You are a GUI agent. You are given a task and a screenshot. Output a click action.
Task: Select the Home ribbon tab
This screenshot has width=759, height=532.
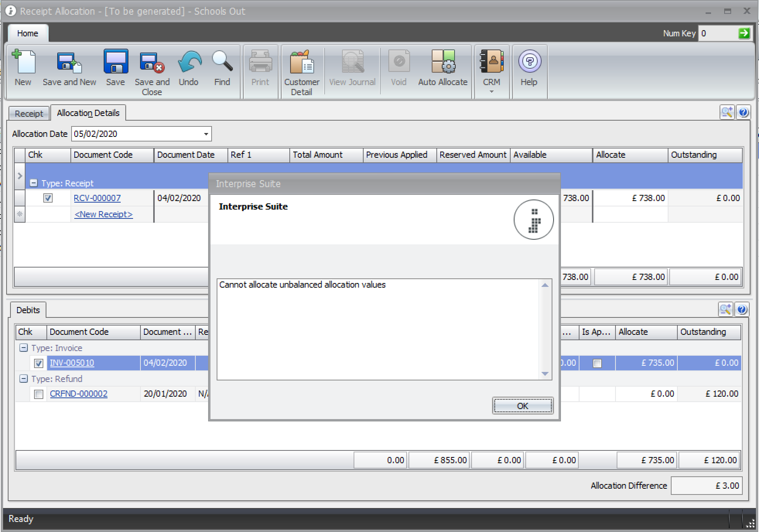[x=27, y=34]
